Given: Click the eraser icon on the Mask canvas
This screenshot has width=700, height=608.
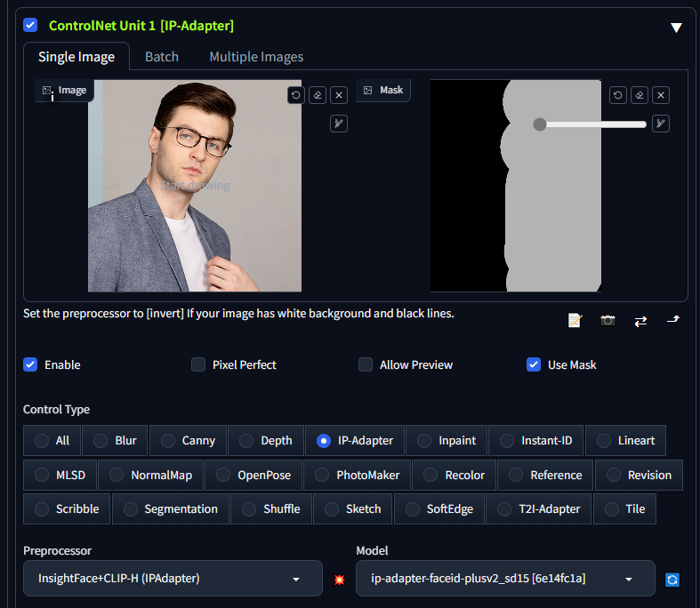Looking at the screenshot, I should (640, 95).
